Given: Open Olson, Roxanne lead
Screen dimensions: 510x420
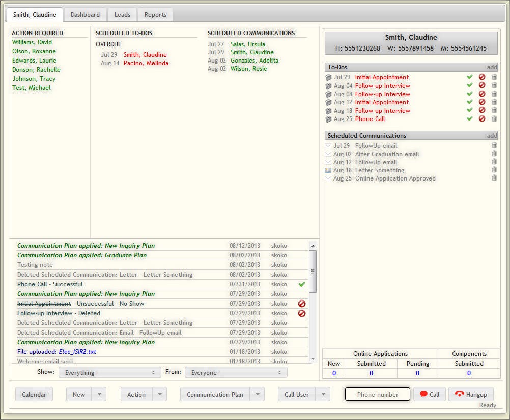Looking at the screenshot, I should tap(34, 51).
